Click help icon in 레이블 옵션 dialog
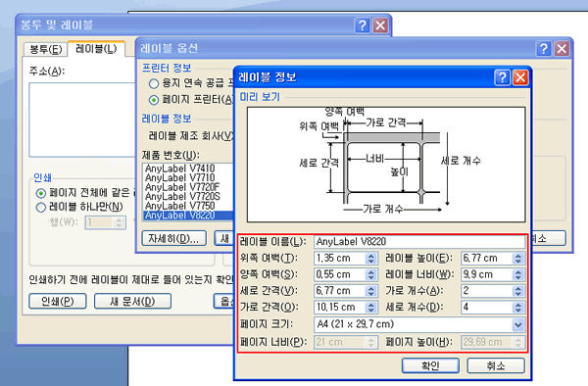588x386 pixels. (x=543, y=49)
